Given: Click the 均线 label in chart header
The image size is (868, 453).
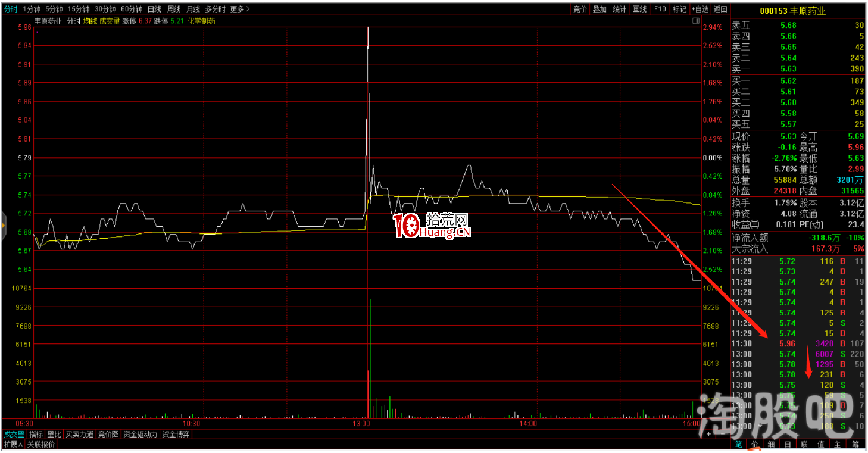Looking at the screenshot, I should [90, 21].
